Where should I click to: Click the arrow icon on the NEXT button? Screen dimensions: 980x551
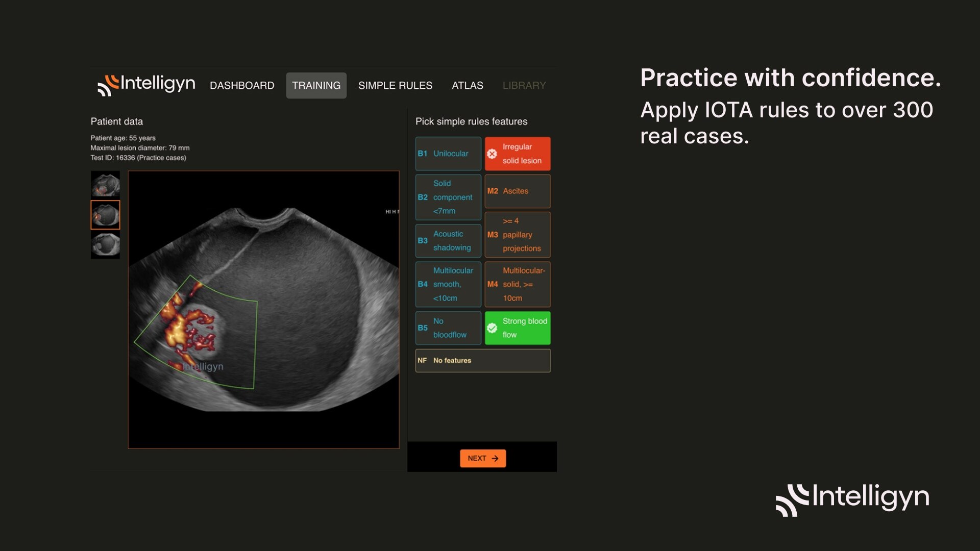click(495, 459)
